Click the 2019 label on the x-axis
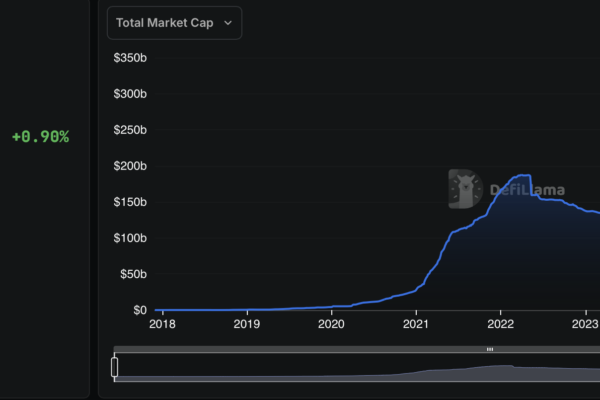Image resolution: width=600 pixels, height=400 pixels. coord(247,324)
